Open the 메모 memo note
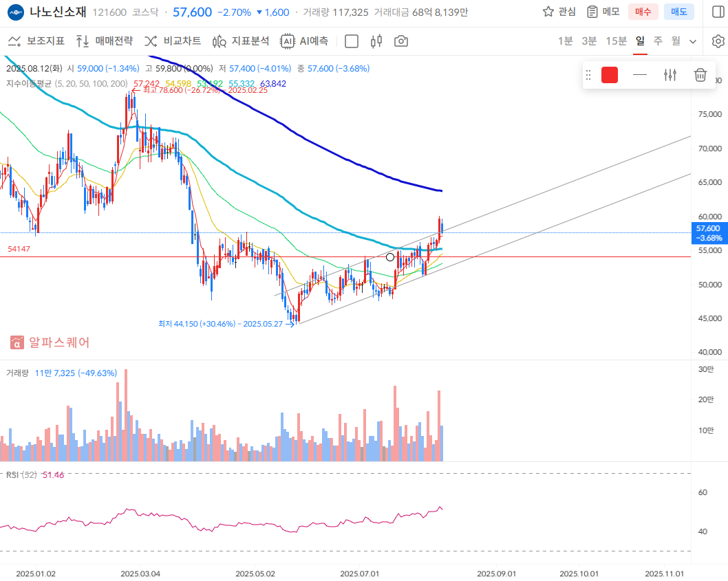 point(603,12)
